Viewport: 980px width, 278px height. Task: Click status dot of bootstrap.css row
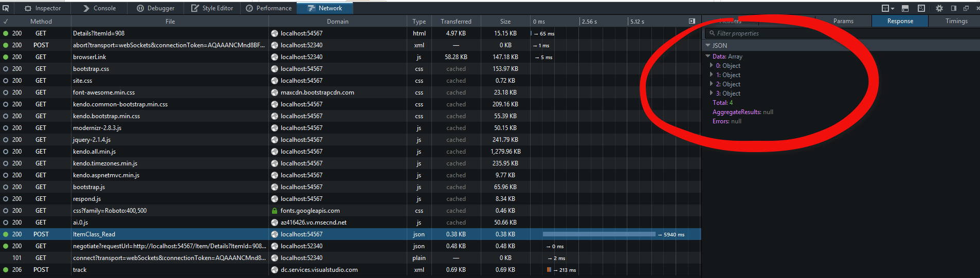[x=6, y=69]
